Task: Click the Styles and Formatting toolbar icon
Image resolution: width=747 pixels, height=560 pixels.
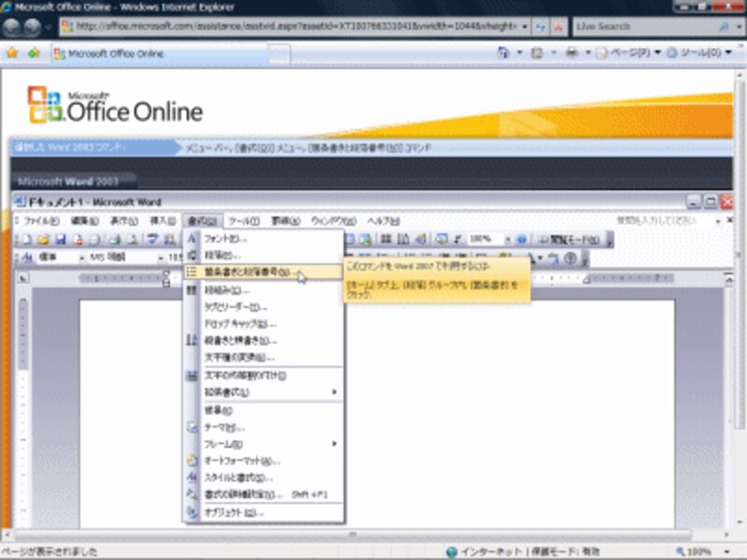Action: (x=27, y=258)
